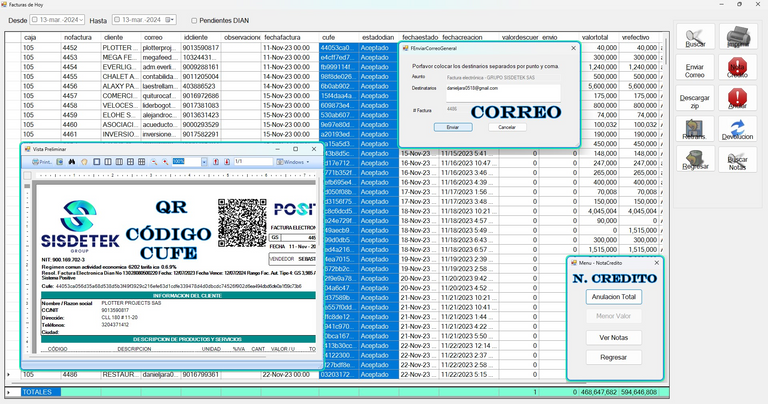Select the hand pan tool in preview toolbar
The width and height of the screenshot is (768, 404).
click(x=84, y=162)
